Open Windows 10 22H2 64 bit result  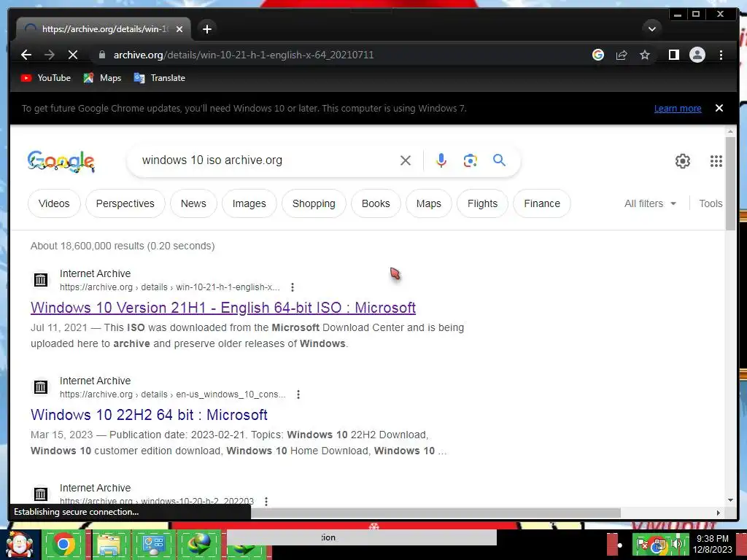pyautogui.click(x=149, y=415)
